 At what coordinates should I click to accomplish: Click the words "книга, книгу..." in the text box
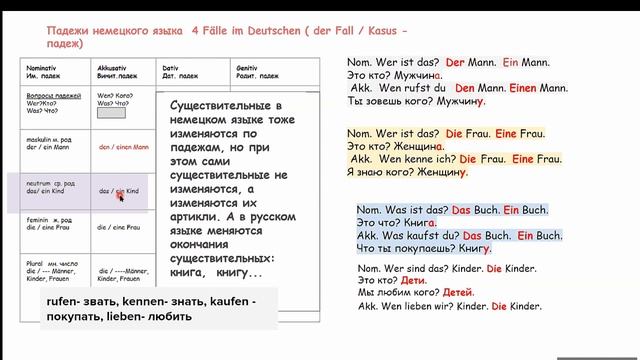click(216, 273)
